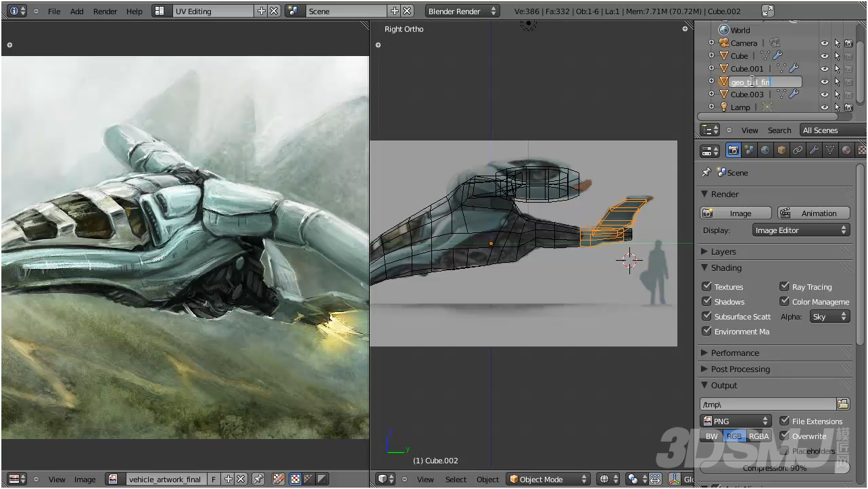Open the Outliner editor type selector
Screen dimensions: 868x489
pyautogui.click(x=710, y=130)
